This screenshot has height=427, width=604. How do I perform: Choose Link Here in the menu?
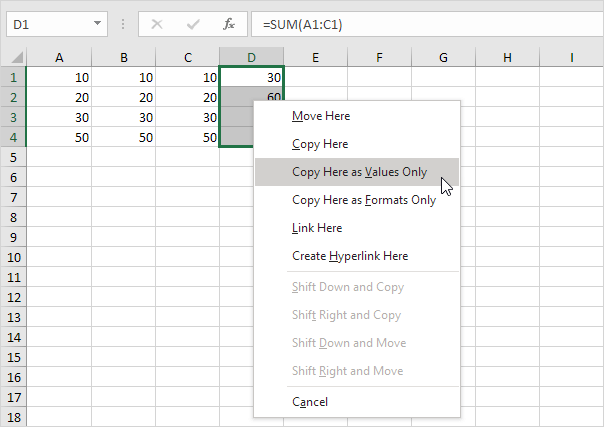[317, 228]
